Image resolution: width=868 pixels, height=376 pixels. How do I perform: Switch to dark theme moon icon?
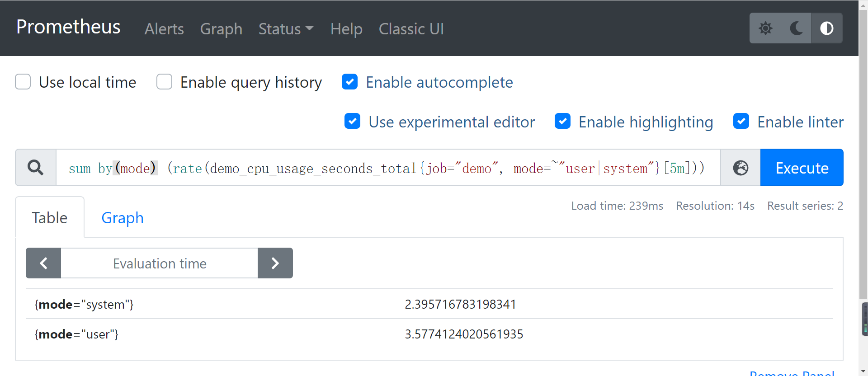796,28
